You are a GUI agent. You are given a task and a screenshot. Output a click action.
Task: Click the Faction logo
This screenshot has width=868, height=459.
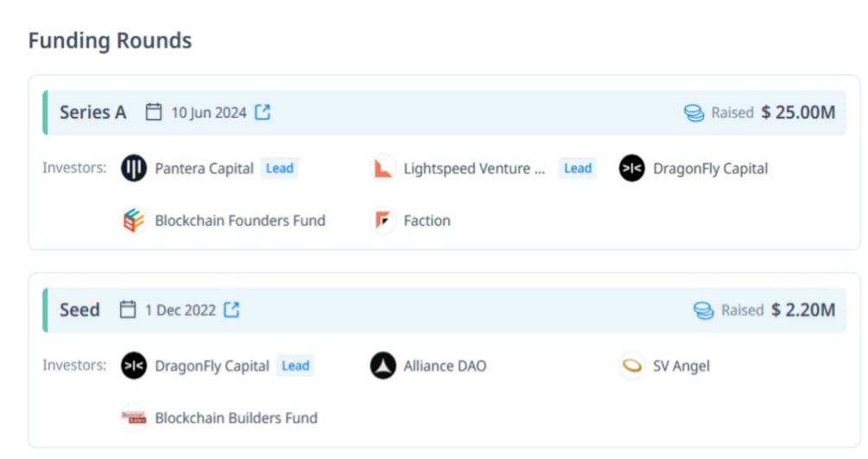383,220
